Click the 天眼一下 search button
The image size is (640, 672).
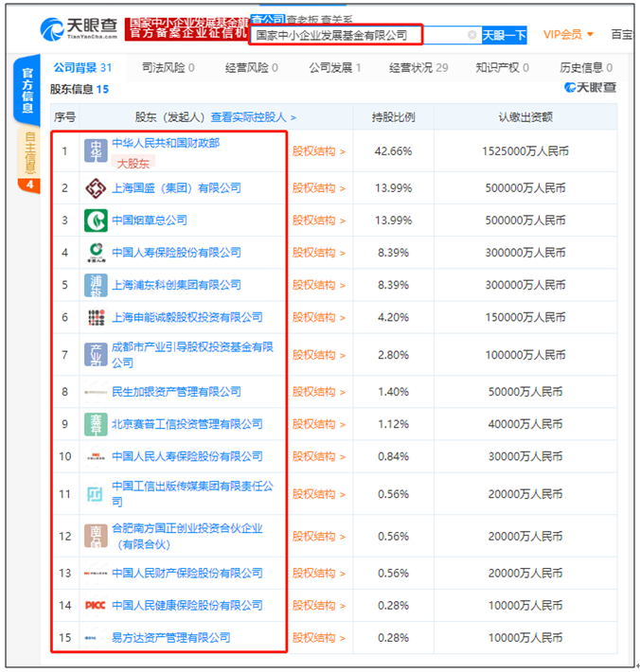504,35
